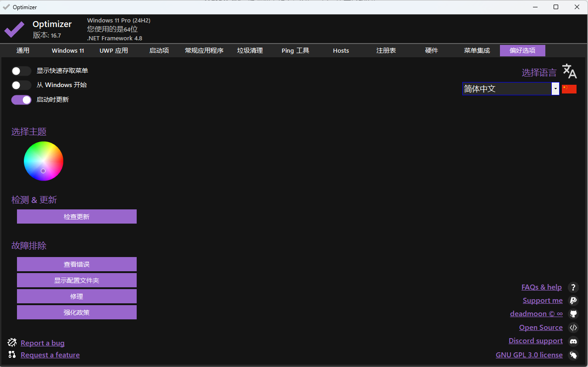Click the Discord support icon
588x367 pixels.
tap(573, 340)
